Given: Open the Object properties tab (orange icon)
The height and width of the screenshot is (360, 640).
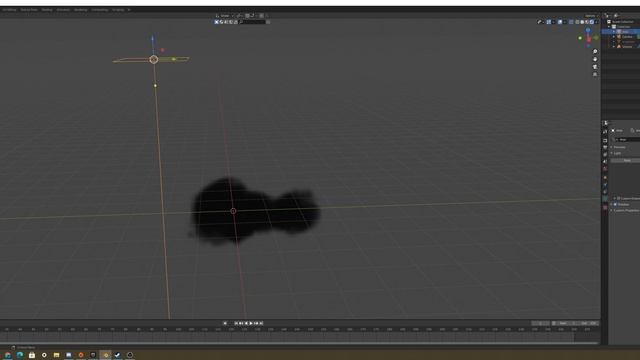Looking at the screenshot, I should (605, 178).
